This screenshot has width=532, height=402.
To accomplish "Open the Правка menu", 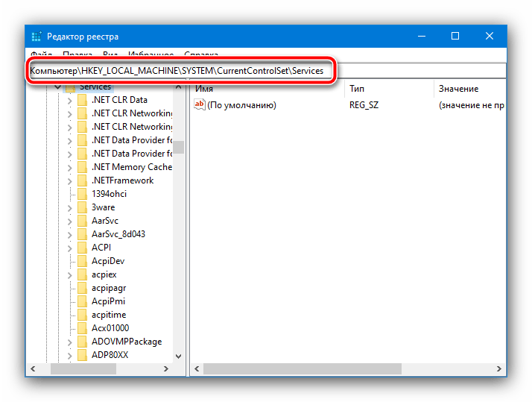I will [77, 54].
